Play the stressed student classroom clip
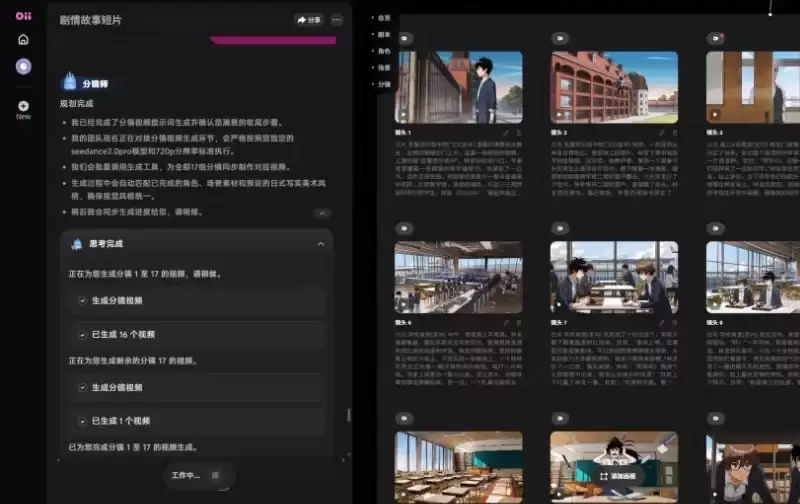The height and width of the screenshot is (504, 800). click(x=559, y=494)
